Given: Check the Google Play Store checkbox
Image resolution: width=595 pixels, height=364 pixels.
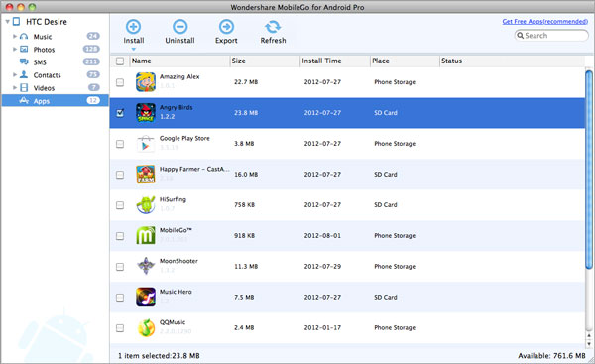Looking at the screenshot, I should click(120, 144).
